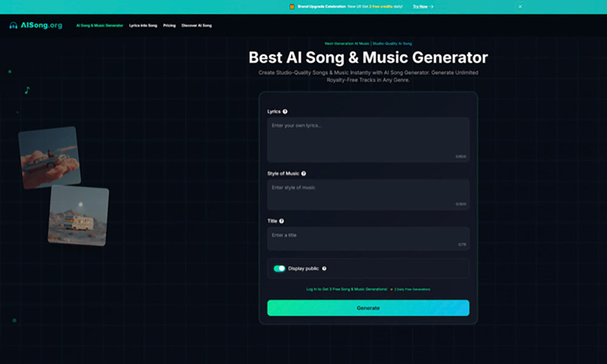Open the Discover AI Song page
Viewport: 607px width, 364px height.
pos(197,25)
